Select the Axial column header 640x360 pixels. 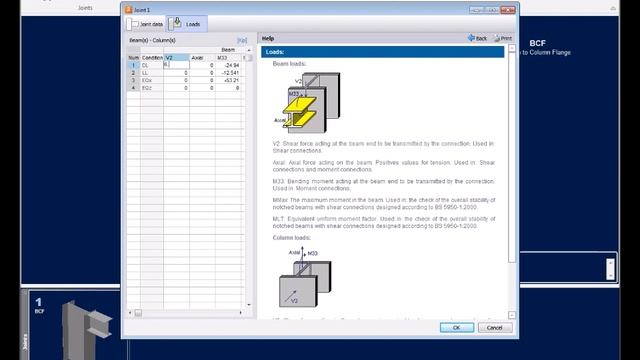pos(202,58)
